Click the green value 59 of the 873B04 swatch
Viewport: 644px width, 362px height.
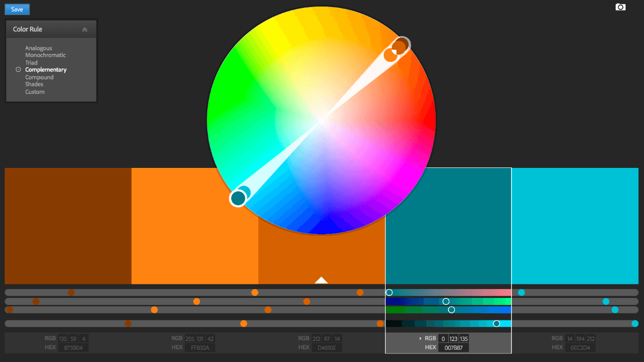[x=73, y=339]
